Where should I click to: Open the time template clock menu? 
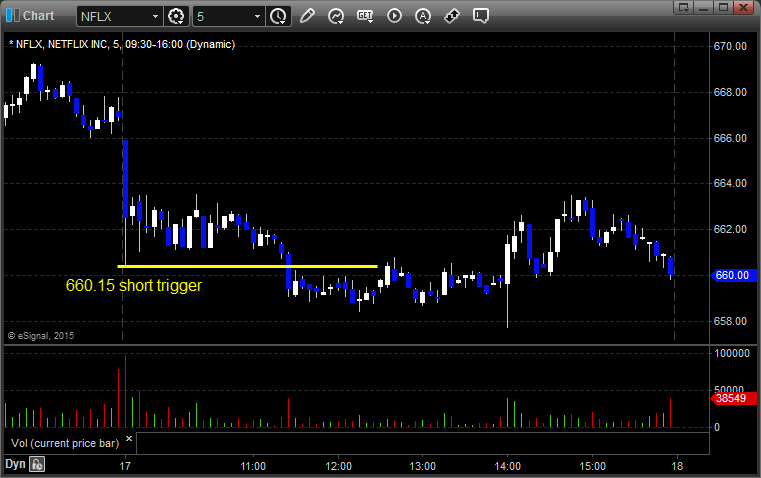tap(279, 16)
